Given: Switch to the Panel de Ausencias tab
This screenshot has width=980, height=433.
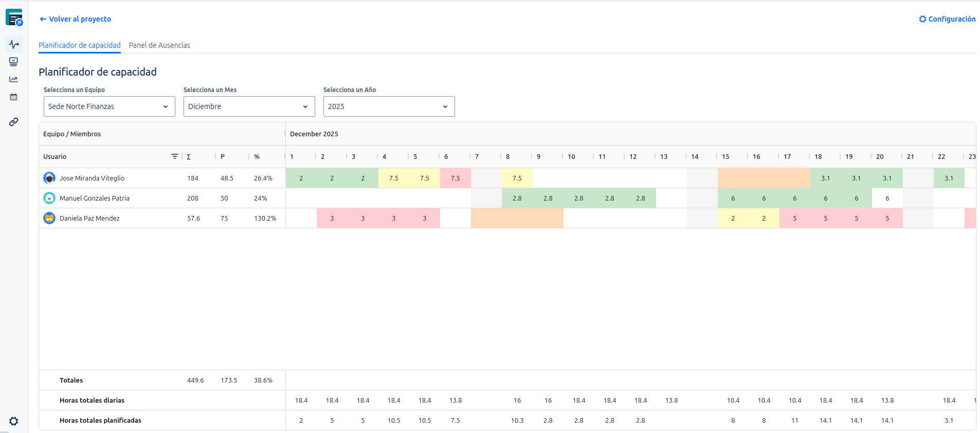Looking at the screenshot, I should point(159,45).
